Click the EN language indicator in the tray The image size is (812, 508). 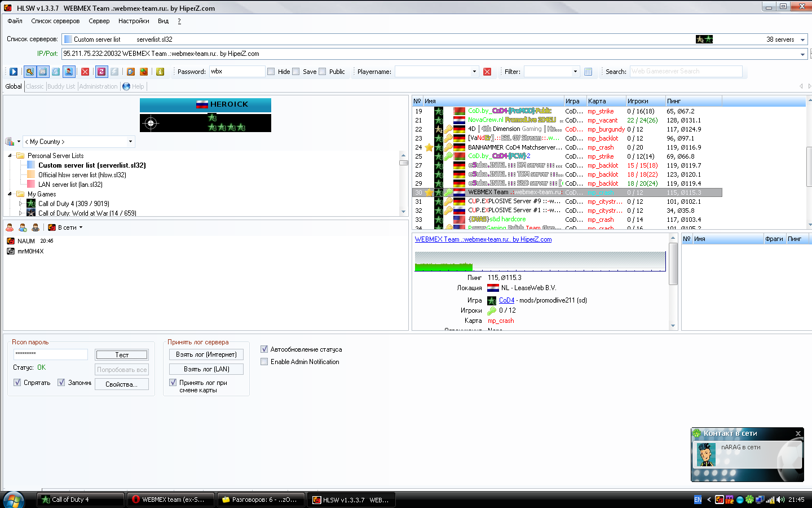698,500
